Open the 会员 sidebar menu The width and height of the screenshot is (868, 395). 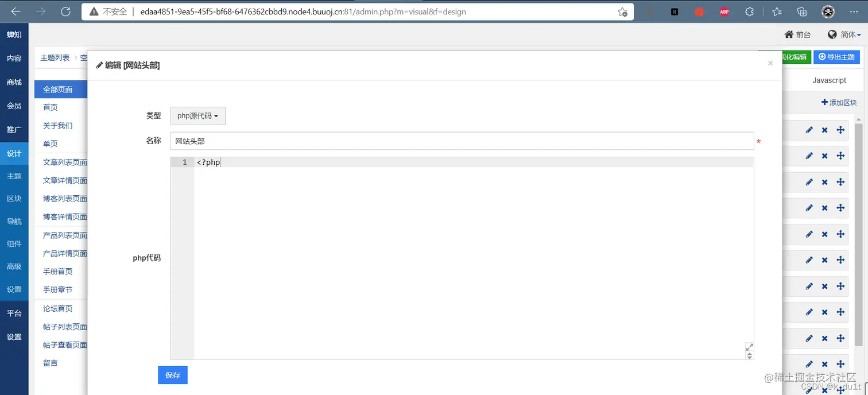click(x=14, y=106)
